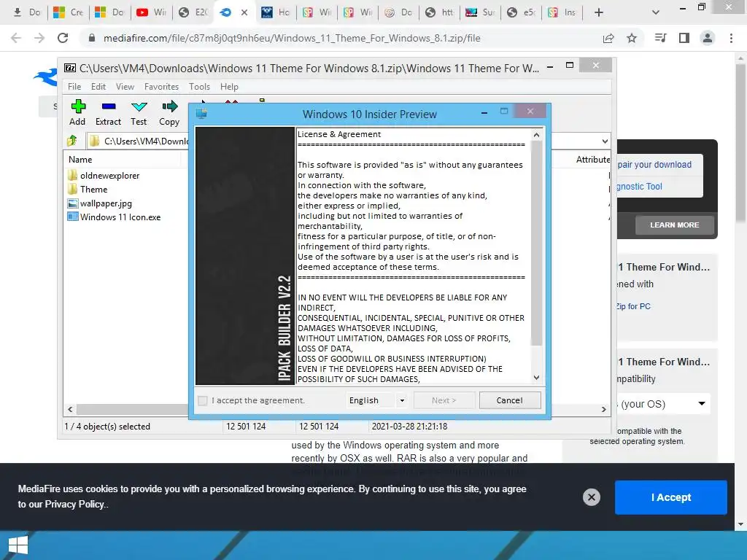The height and width of the screenshot is (560, 747).
Task: Click the license agreement scrollbar thumb
Action: pos(536,243)
